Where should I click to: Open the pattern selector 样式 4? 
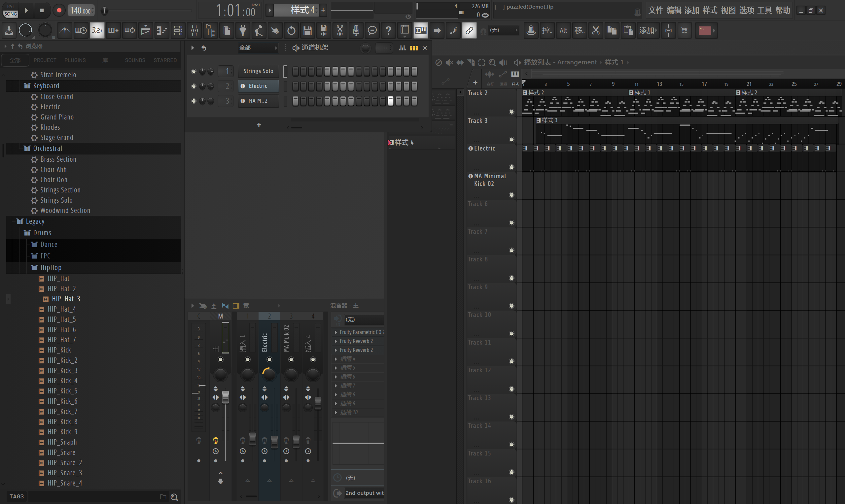296,10
